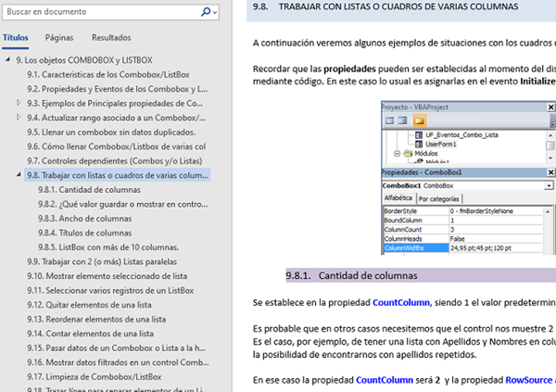
Task: Open the Por categorías properties tab
Action: [x=439, y=198]
